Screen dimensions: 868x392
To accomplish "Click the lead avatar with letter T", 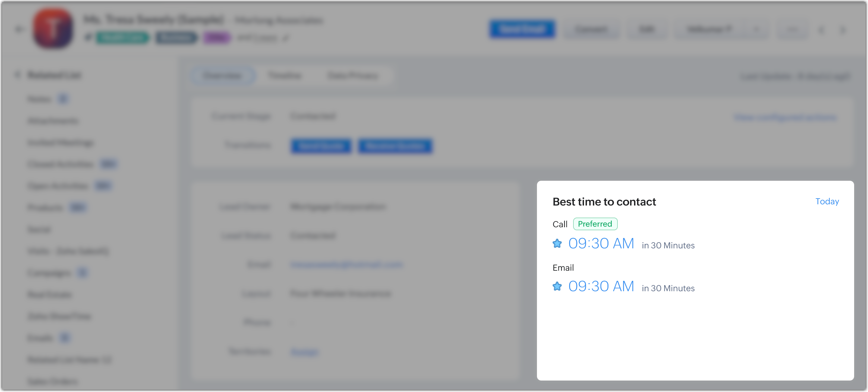I will pos(53,29).
